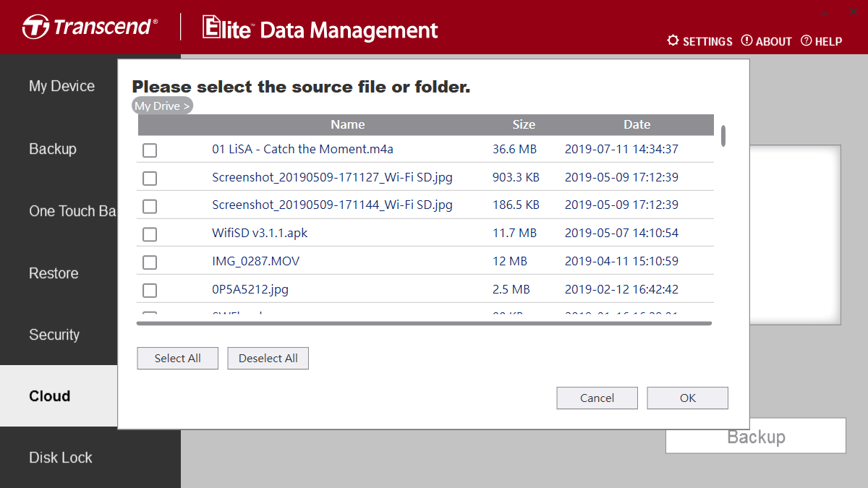The image size is (868, 488).
Task: Go to the Disk Lock tab
Action: click(x=61, y=458)
